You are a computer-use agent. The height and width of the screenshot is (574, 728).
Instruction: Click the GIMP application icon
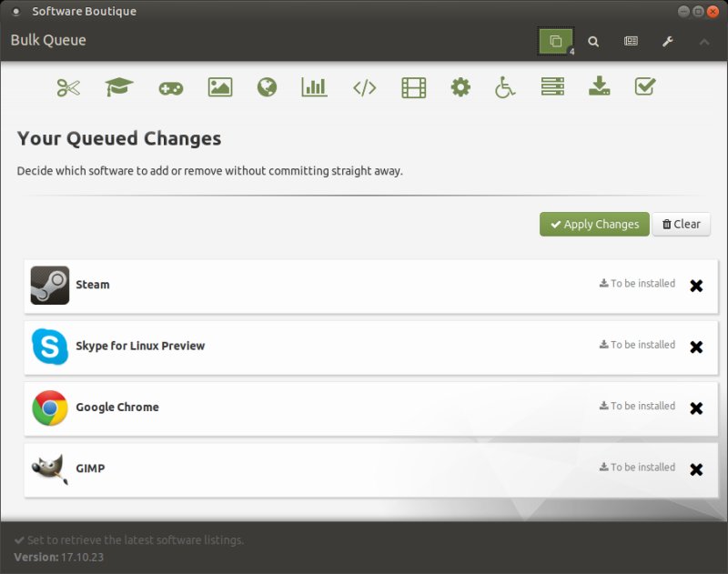[50, 468]
